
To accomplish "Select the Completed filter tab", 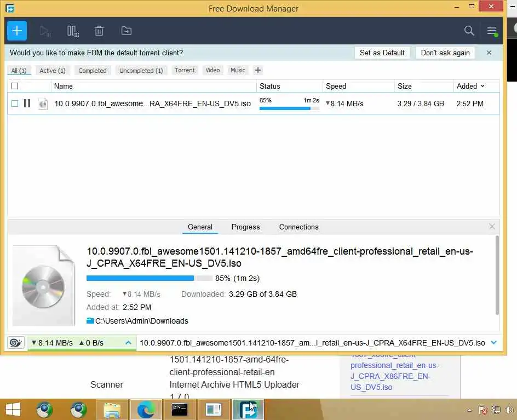I will [93, 71].
